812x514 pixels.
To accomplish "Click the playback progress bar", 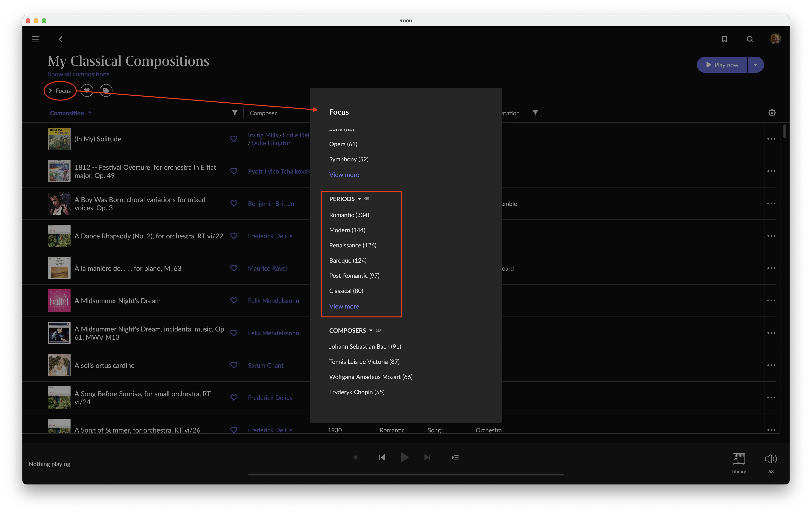I will [x=406, y=475].
